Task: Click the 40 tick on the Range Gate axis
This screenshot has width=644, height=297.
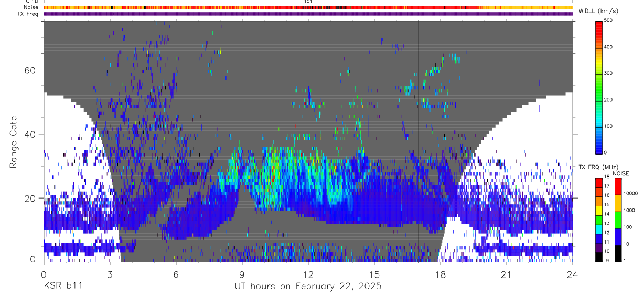Action: [x=29, y=134]
